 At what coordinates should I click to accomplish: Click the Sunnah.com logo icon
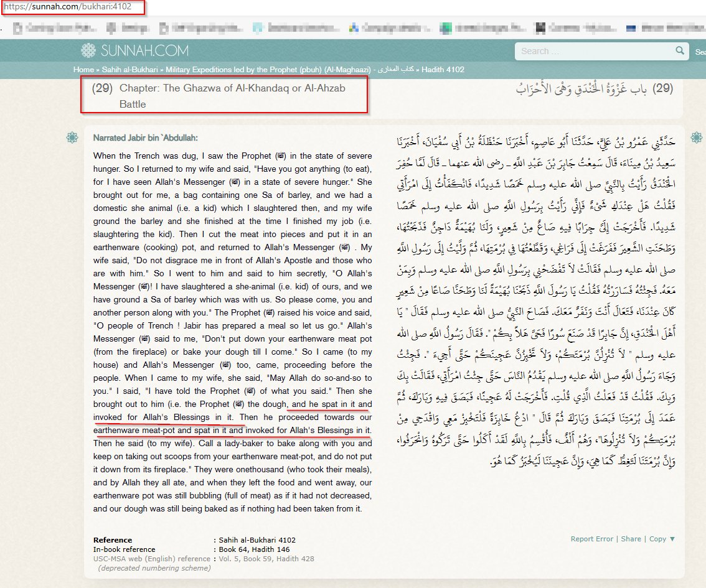click(x=88, y=50)
